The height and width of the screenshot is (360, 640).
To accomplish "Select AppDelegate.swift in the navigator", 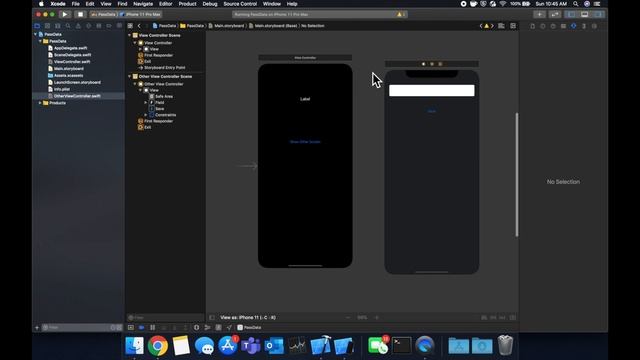I will click(x=70, y=48).
